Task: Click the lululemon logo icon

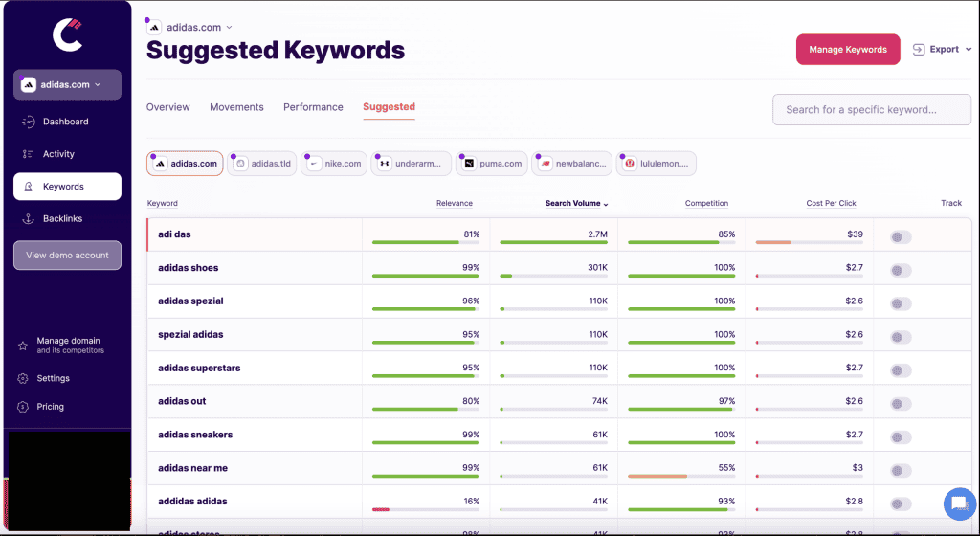Action: coord(630,164)
